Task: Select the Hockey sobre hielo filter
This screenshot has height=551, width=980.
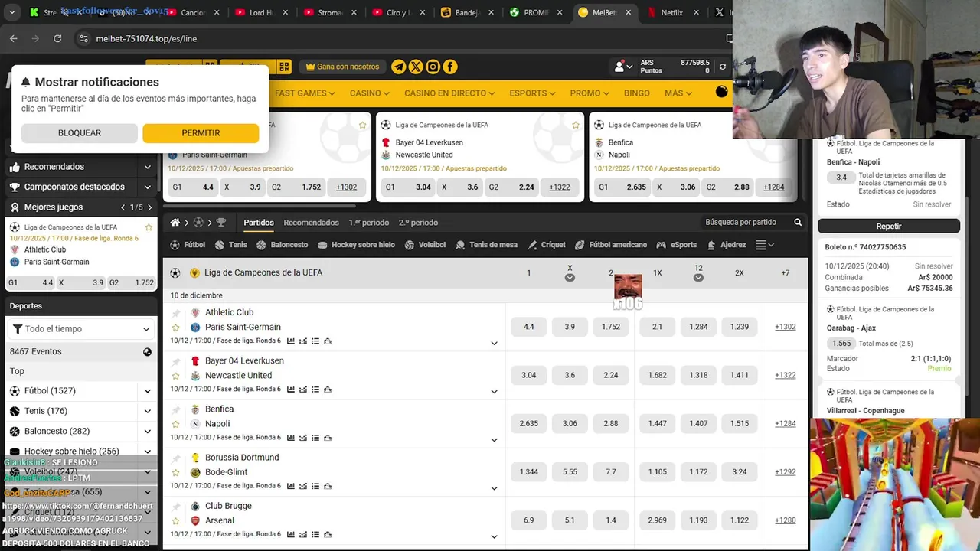Action: click(356, 245)
